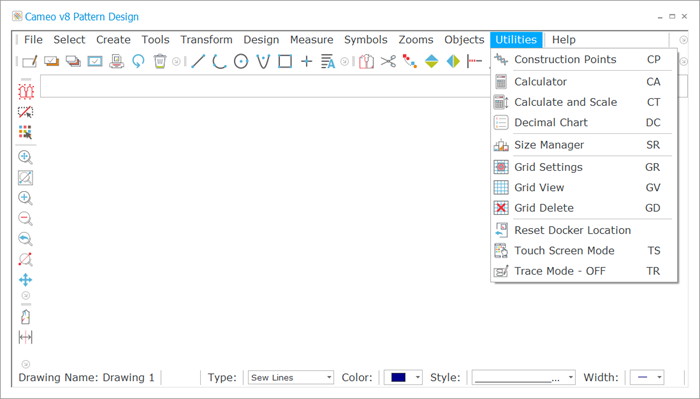Open Decimal Chart from the menu

(x=584, y=122)
